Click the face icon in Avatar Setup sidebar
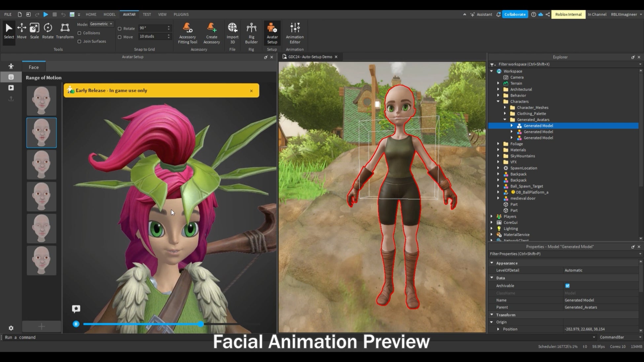The height and width of the screenshot is (362, 644). click(x=11, y=77)
